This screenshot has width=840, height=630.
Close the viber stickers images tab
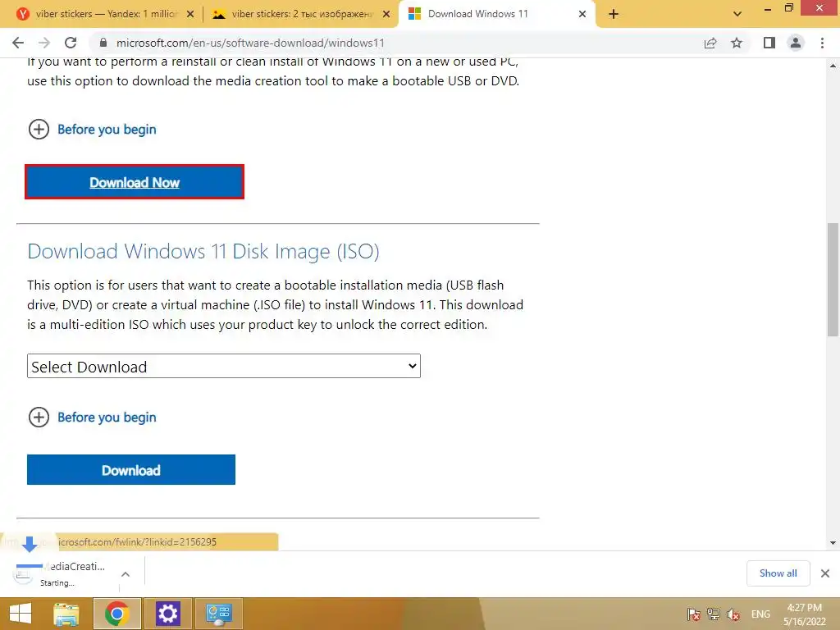pos(386,15)
